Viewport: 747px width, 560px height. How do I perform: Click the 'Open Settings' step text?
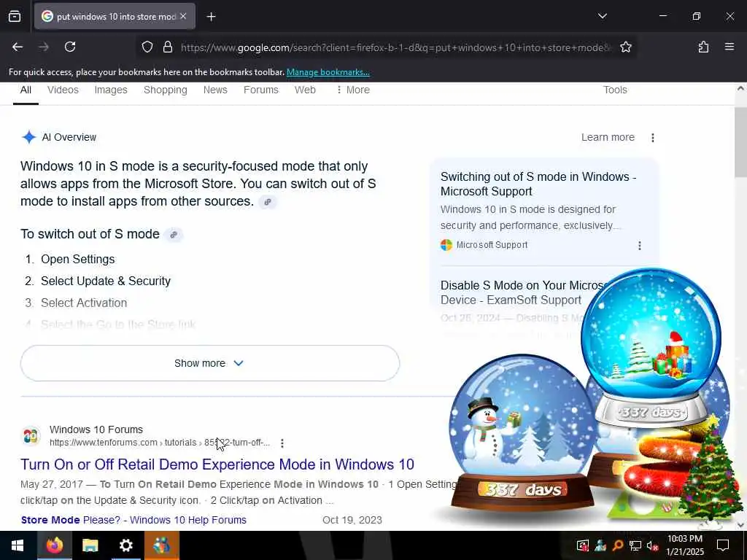(x=77, y=259)
